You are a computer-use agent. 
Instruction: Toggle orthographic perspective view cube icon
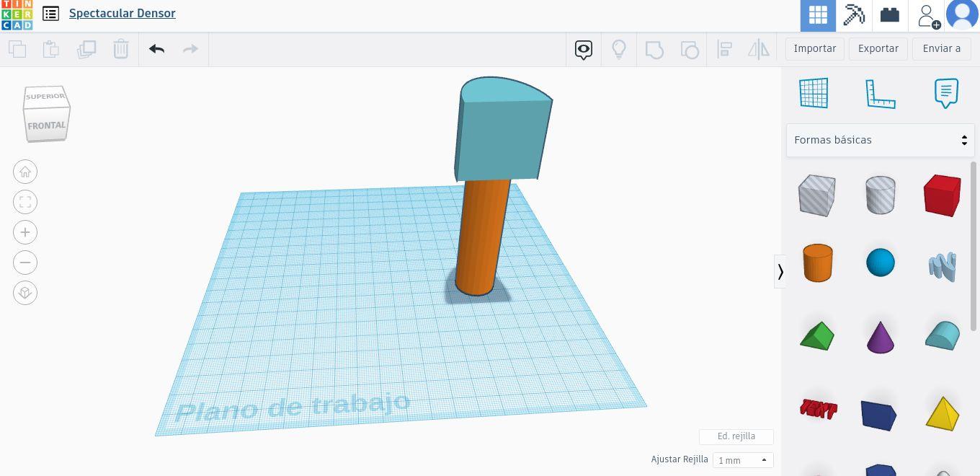click(x=25, y=293)
